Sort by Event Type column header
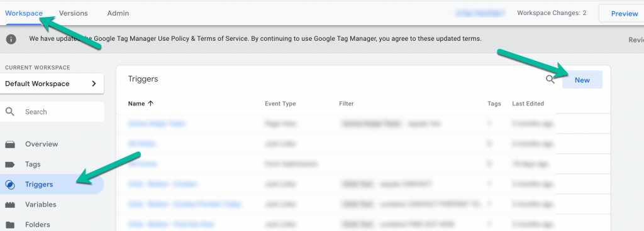 click(280, 104)
